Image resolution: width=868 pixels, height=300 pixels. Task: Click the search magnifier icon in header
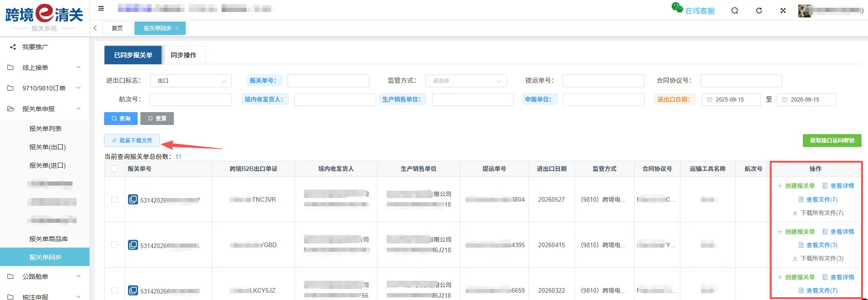coord(735,11)
